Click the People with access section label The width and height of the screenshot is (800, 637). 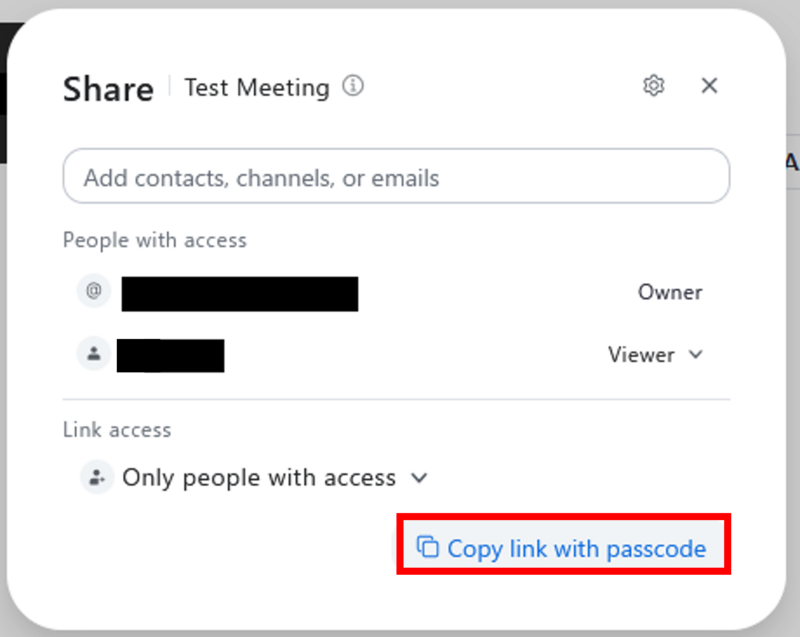click(x=155, y=240)
